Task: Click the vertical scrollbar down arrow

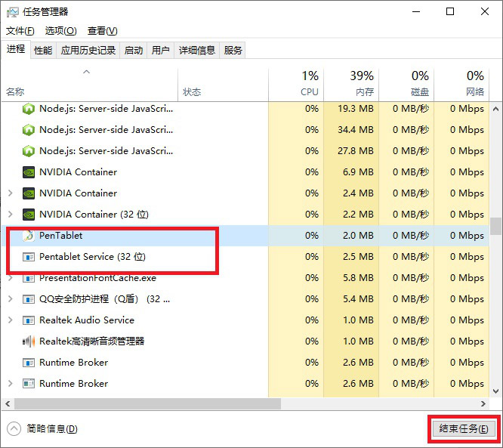Action: point(495,391)
